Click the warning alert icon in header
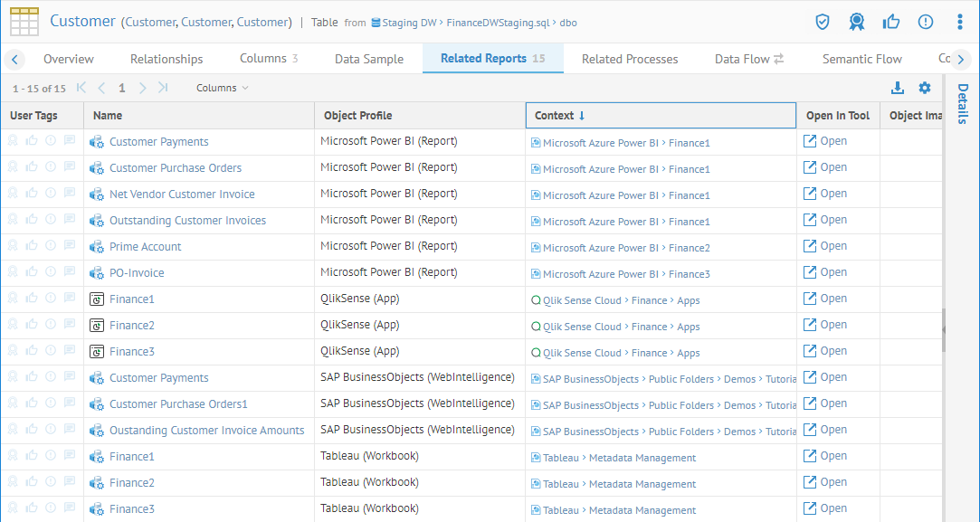This screenshot has height=522, width=980. tap(926, 22)
